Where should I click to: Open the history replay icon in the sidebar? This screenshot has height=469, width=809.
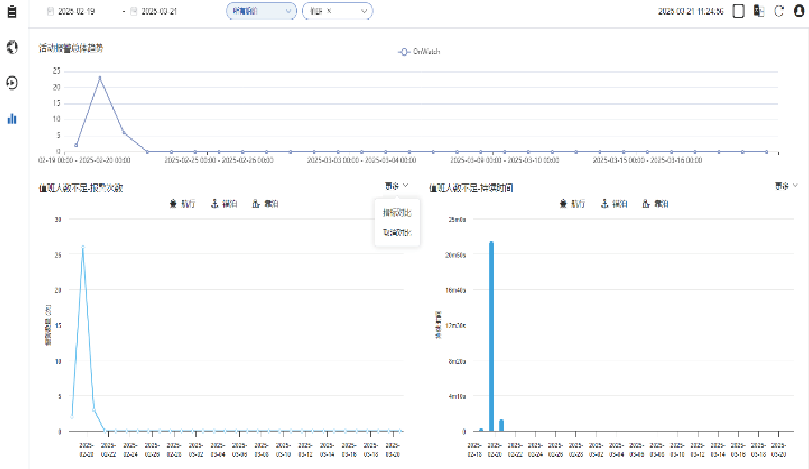pyautogui.click(x=12, y=83)
